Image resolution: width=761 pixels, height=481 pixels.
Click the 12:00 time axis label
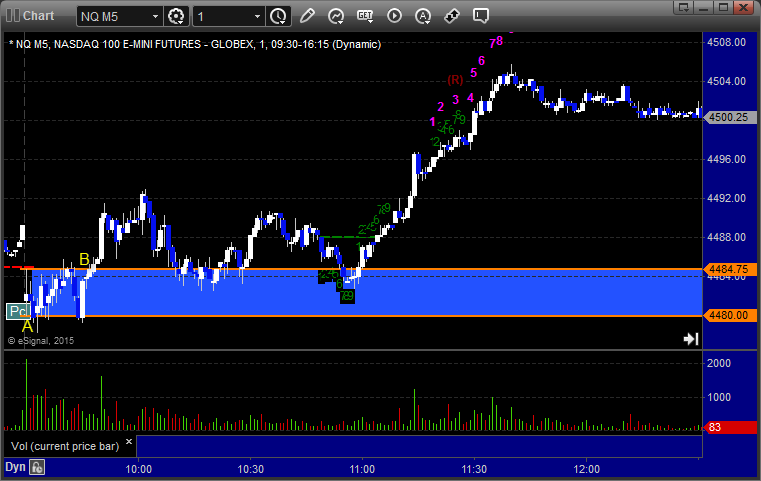[x=586, y=469]
